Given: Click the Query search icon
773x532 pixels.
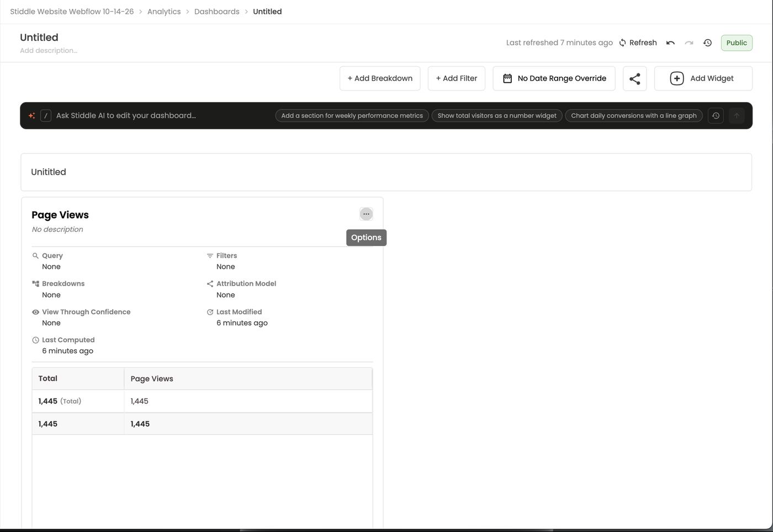Looking at the screenshot, I should 35,256.
